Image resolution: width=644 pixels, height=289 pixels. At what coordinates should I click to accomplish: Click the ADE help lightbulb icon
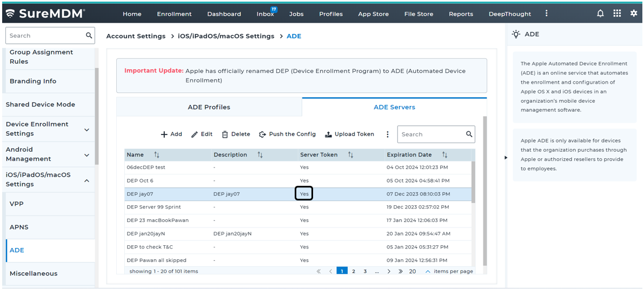tap(516, 34)
